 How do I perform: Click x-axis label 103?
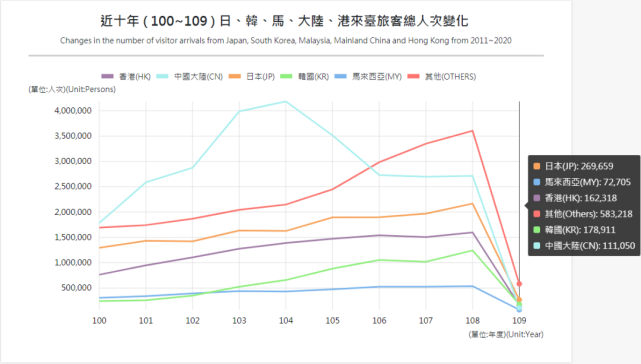click(x=239, y=321)
